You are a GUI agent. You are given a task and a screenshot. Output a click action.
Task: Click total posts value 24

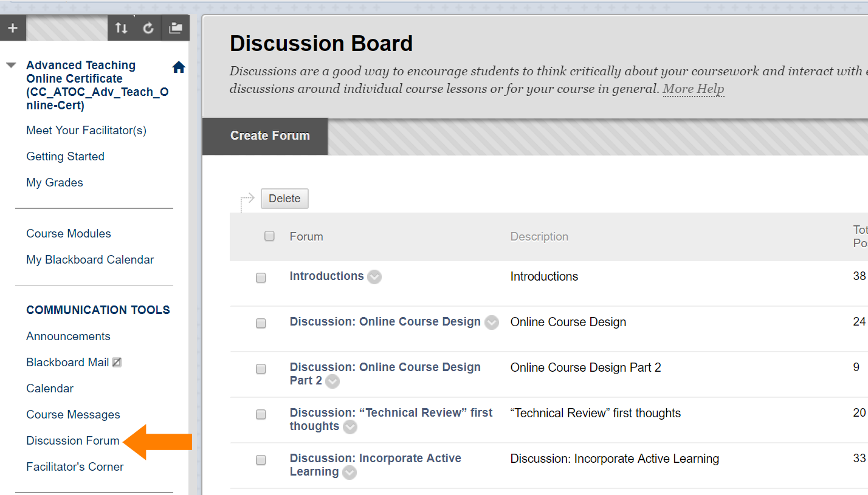859,322
